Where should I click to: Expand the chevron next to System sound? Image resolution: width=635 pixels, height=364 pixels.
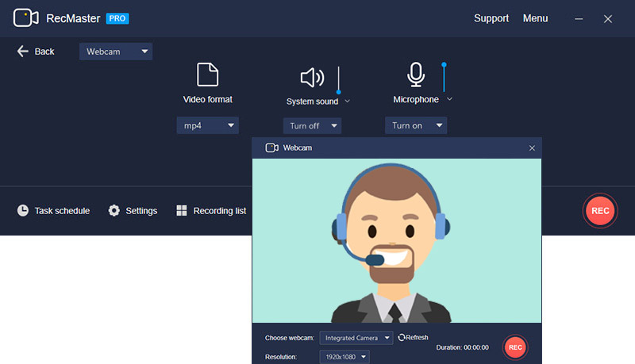pos(348,102)
